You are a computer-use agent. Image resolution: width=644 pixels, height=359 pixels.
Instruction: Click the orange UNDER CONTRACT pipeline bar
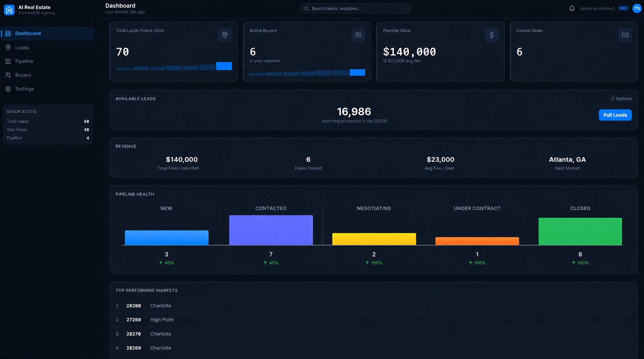(x=477, y=241)
